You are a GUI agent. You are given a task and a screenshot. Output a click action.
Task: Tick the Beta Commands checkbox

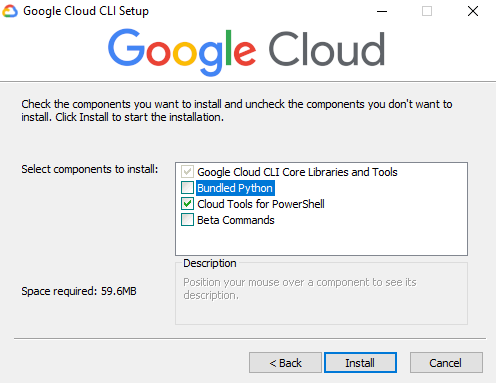click(x=187, y=220)
